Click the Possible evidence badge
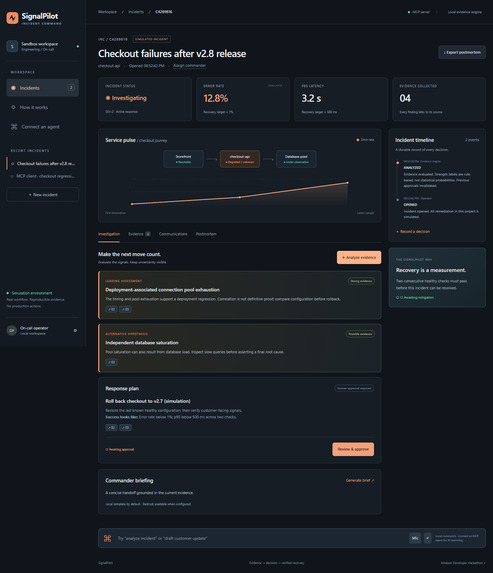The width and height of the screenshot is (493, 573). [360, 334]
